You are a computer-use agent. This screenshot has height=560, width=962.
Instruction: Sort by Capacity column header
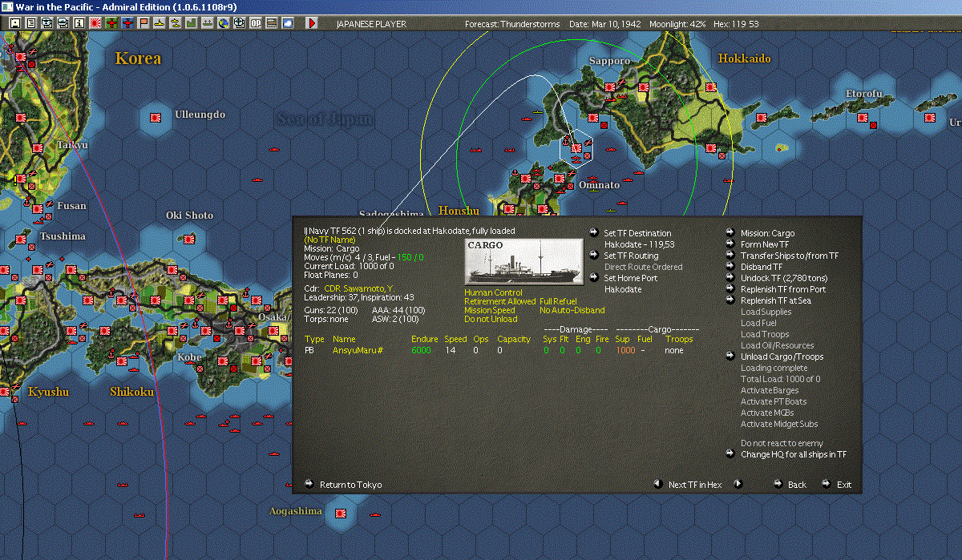[514, 339]
